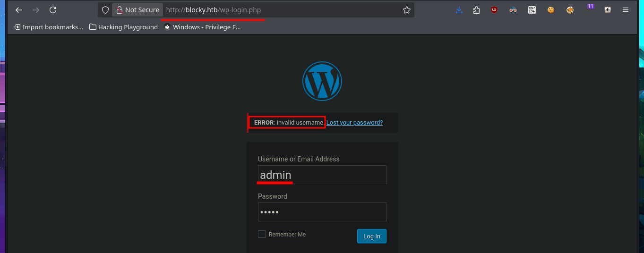The height and width of the screenshot is (253, 644).
Task: Open the downloads panel
Action: 459,10
